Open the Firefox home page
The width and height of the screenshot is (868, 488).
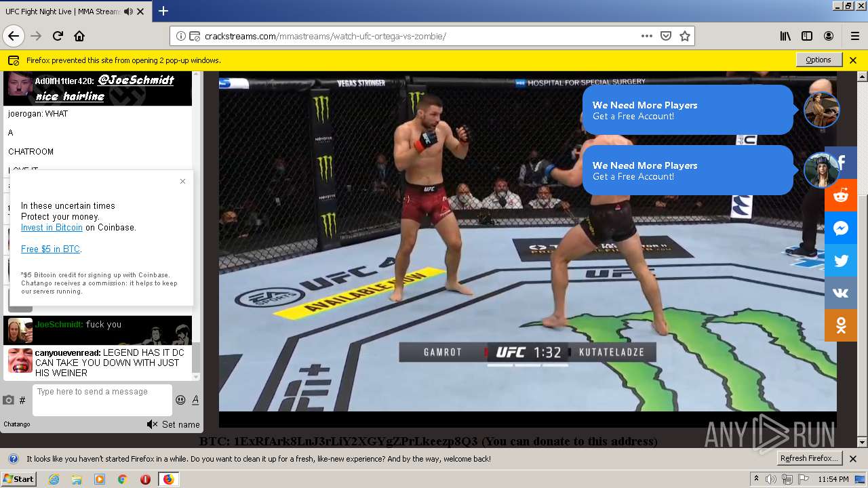pyautogui.click(x=79, y=36)
